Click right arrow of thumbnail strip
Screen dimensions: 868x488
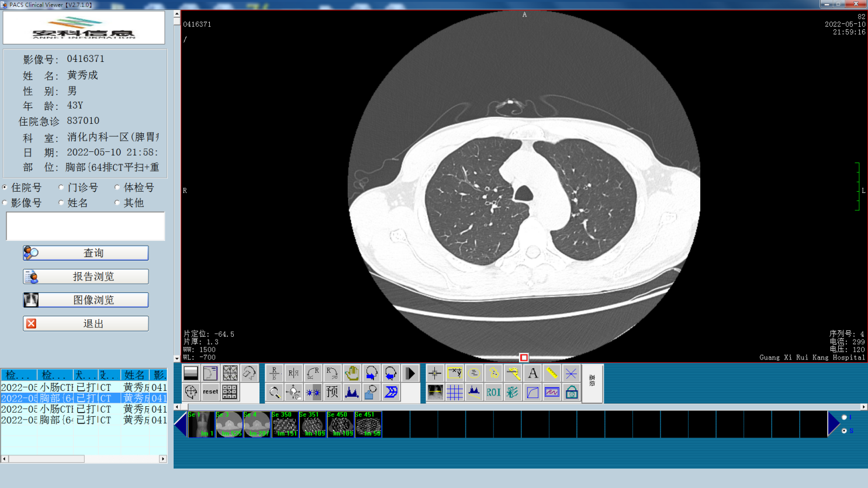coord(834,424)
